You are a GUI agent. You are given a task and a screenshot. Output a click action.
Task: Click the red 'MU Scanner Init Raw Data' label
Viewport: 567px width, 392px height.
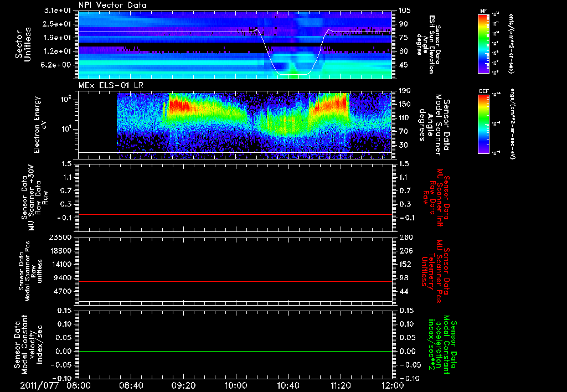(x=436, y=198)
